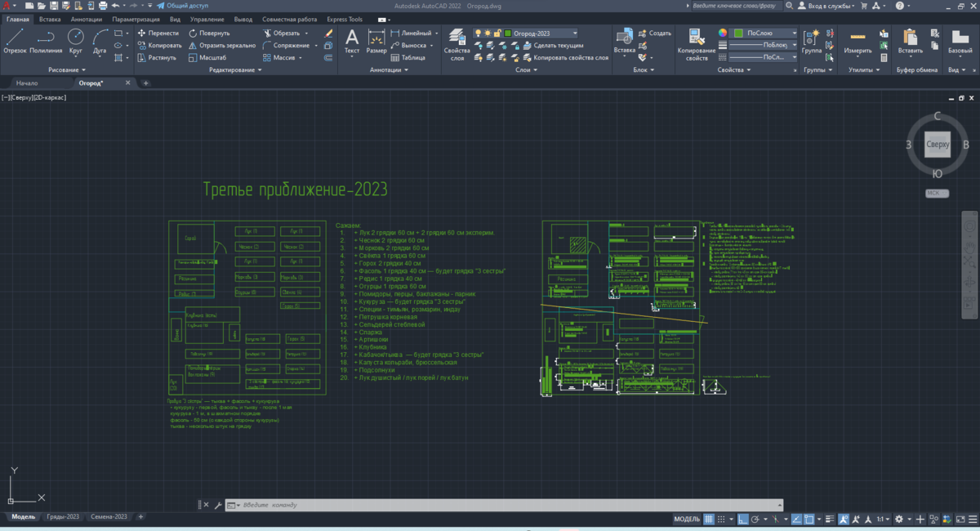Viewport: 980px width, 531px height.
Task: Switch to the Гряды-2023 layout tab
Action: [63, 517]
